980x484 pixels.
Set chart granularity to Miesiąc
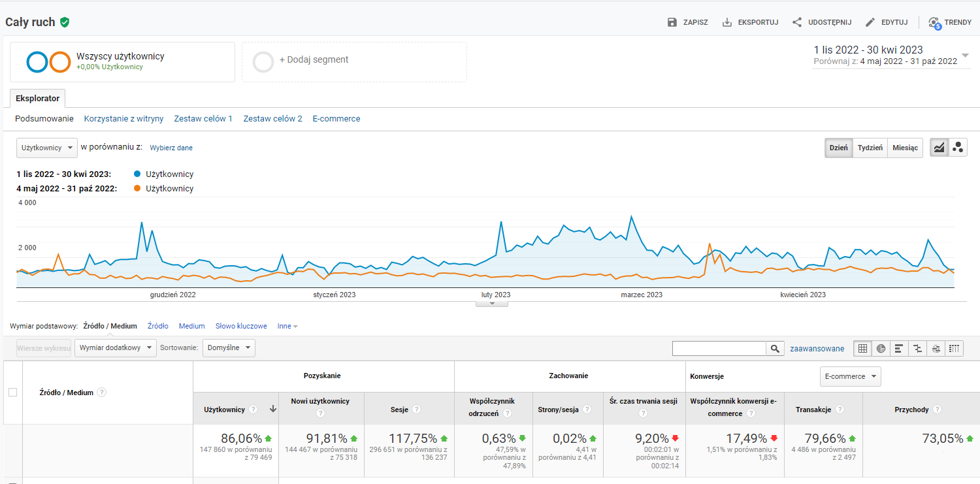click(905, 148)
